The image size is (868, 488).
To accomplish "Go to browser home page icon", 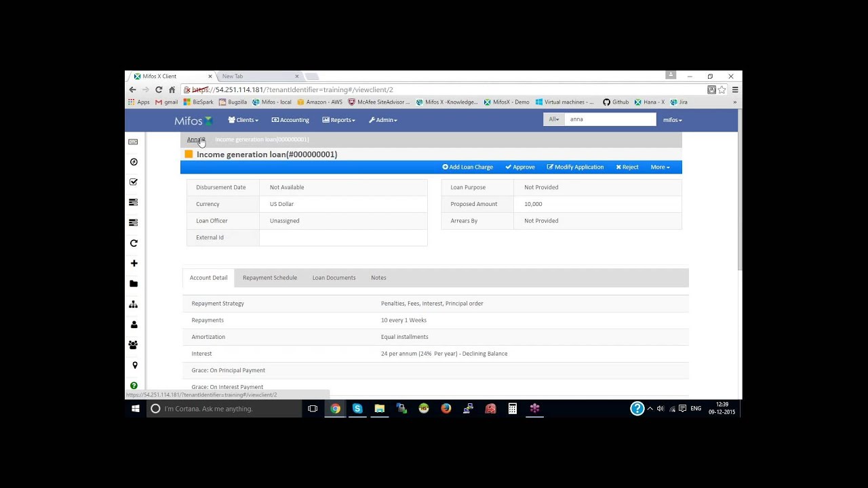I will 172,89.
